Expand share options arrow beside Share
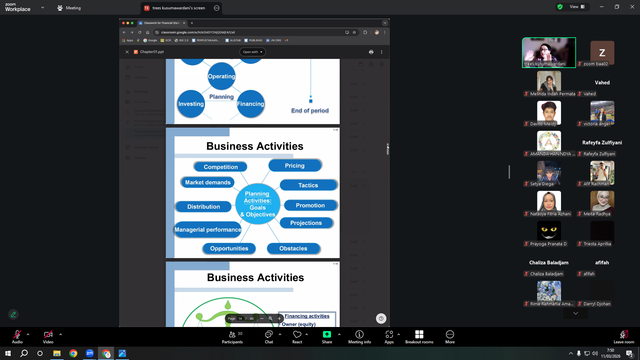This screenshot has height=360, width=640. 339,334
